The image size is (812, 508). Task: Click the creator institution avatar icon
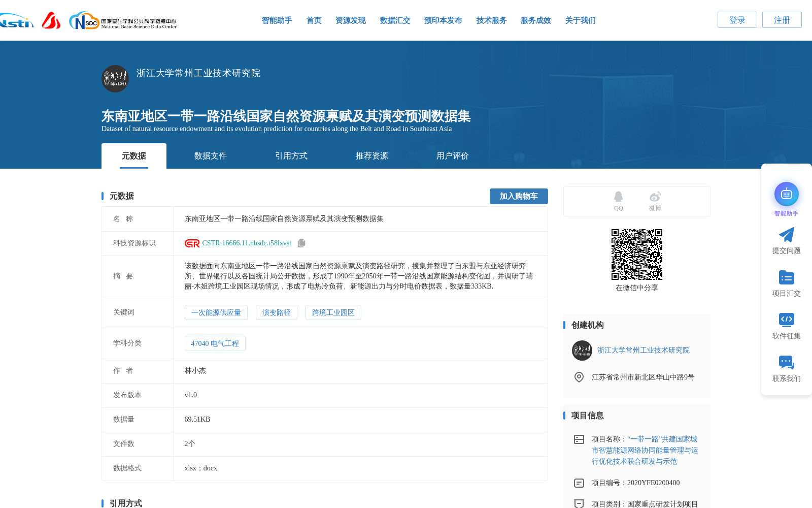click(582, 351)
